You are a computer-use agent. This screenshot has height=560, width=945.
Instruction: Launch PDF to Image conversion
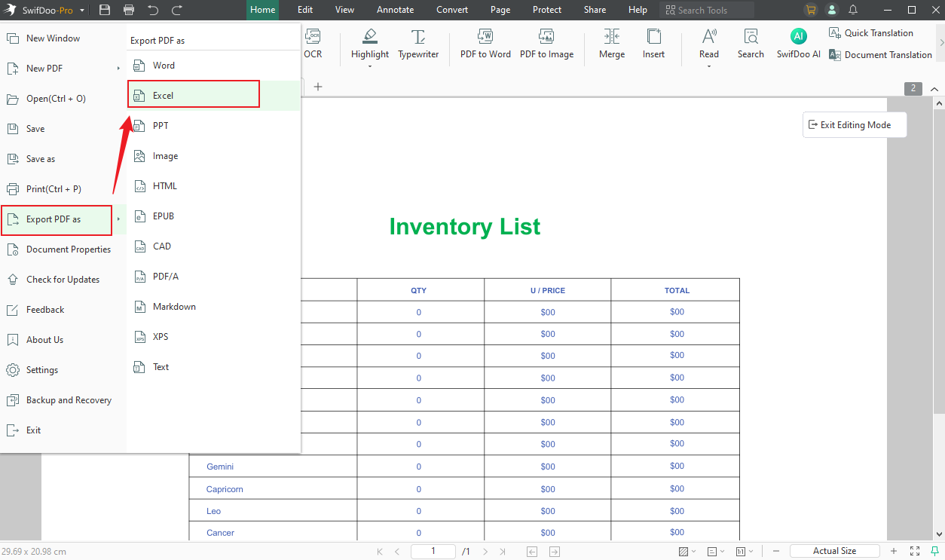point(546,44)
